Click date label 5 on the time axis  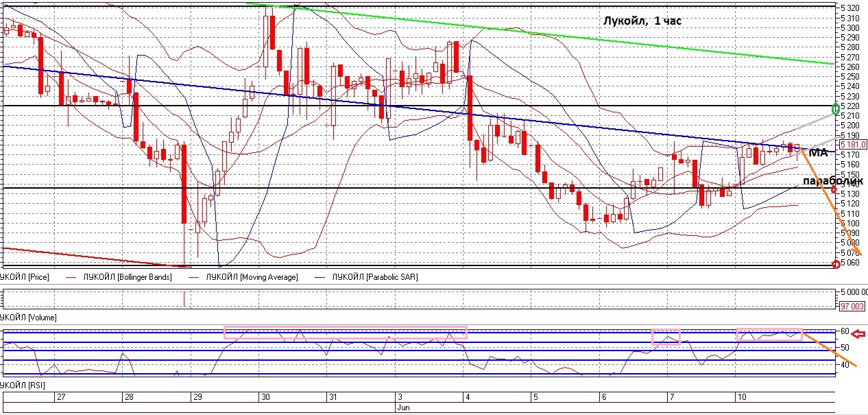535,397
